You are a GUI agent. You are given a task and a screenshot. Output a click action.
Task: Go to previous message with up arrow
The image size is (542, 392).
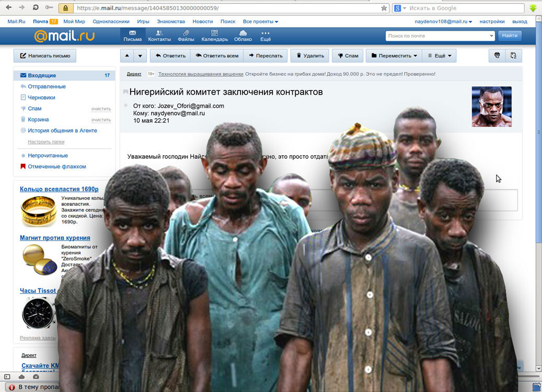click(x=127, y=55)
